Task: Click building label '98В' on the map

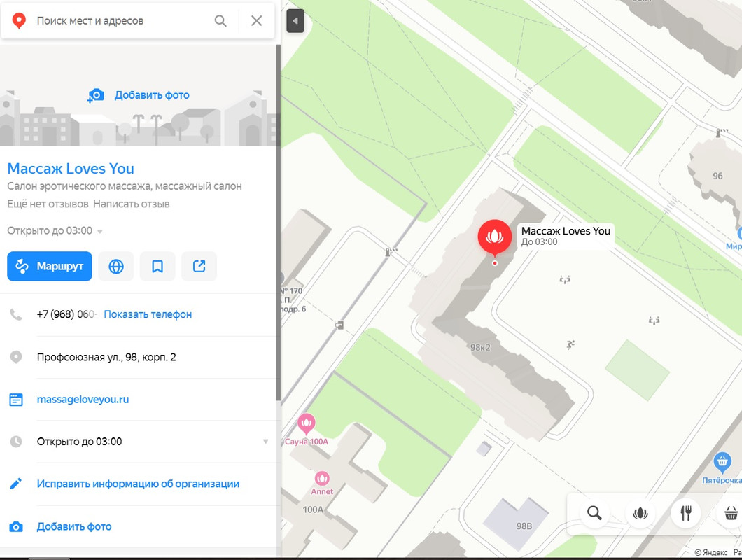Action: [524, 526]
